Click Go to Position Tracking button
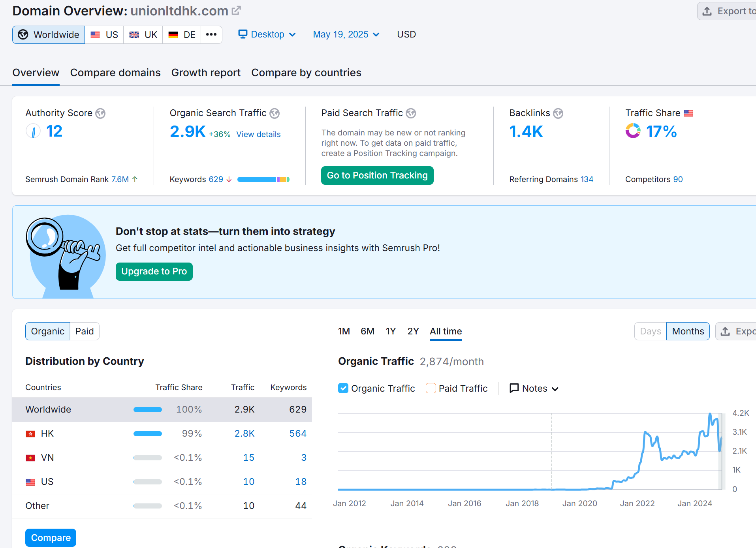The height and width of the screenshot is (548, 756). (377, 175)
